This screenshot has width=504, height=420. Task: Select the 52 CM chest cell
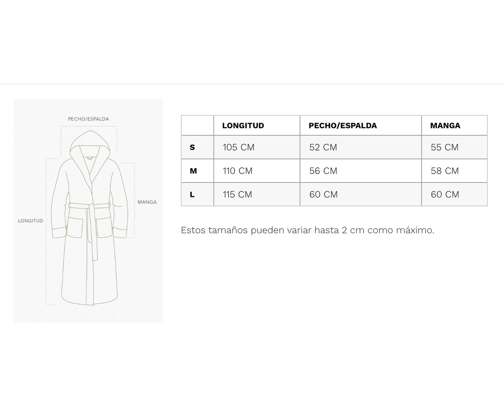click(x=323, y=147)
